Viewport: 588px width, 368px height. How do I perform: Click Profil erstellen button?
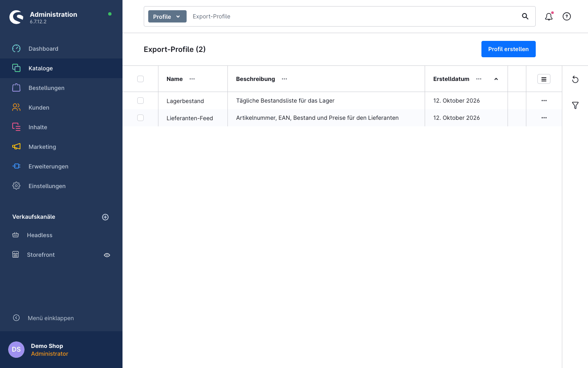(x=508, y=49)
